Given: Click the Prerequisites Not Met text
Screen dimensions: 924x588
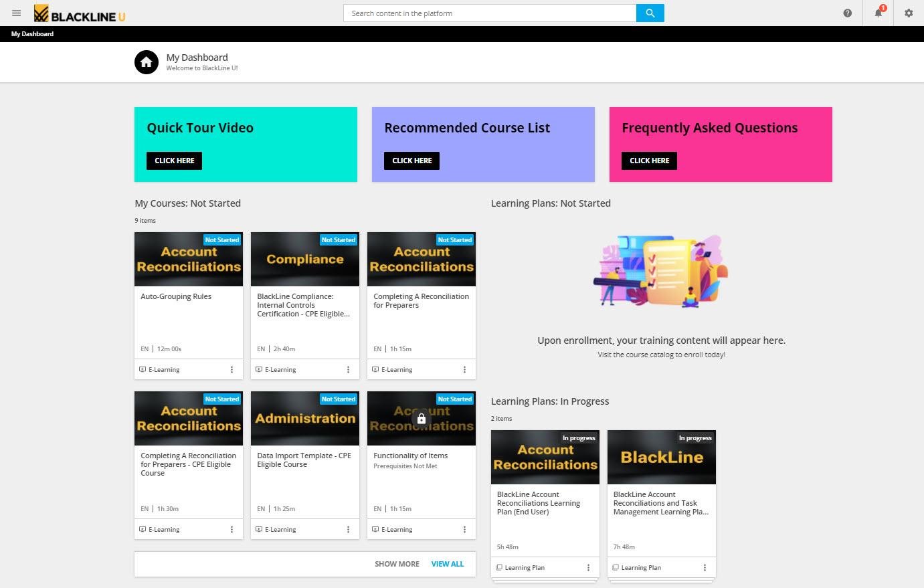Looking at the screenshot, I should 405,466.
